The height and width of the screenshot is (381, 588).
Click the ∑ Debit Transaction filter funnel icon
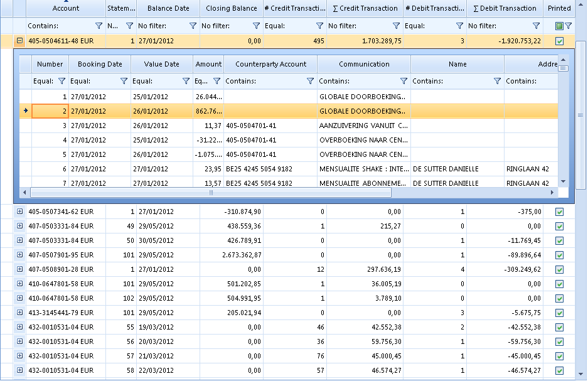[536, 26]
